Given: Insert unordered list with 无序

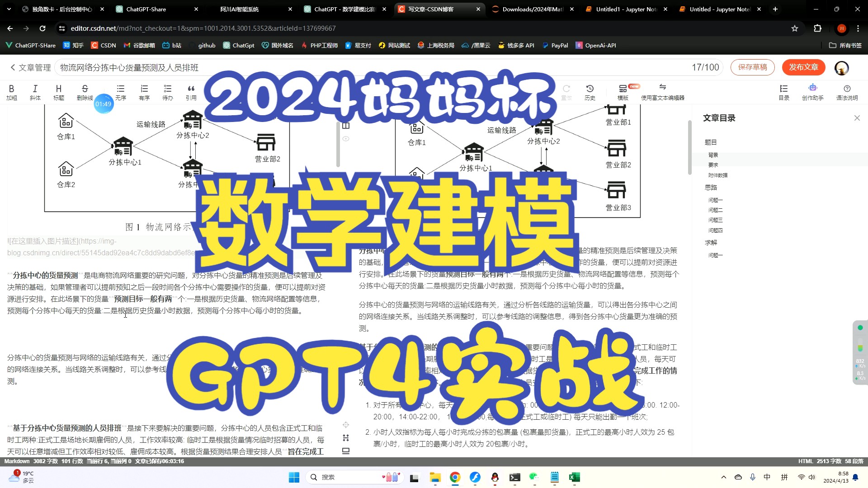Looking at the screenshot, I should [x=121, y=92].
